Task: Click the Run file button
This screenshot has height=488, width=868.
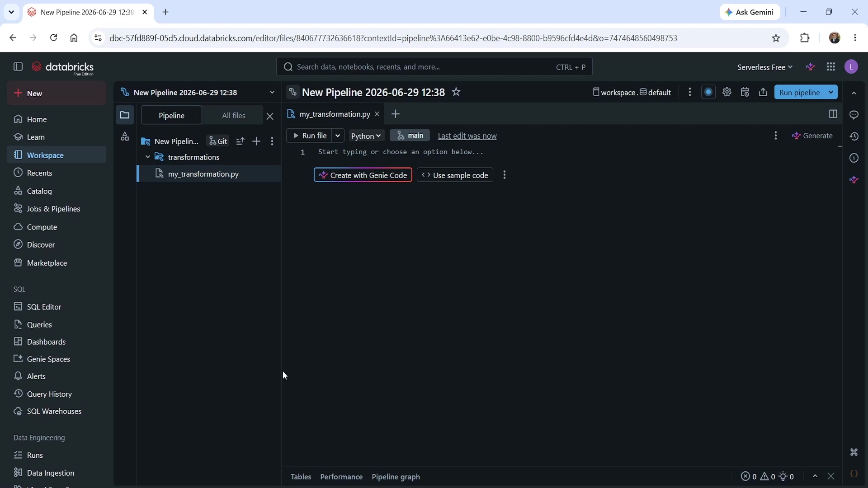Action: pyautogui.click(x=310, y=136)
